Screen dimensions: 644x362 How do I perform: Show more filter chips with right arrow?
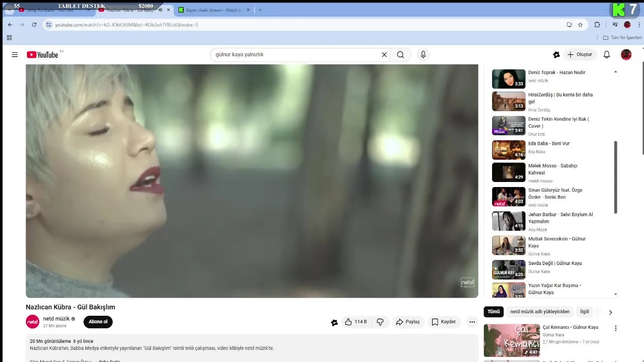[610, 312]
